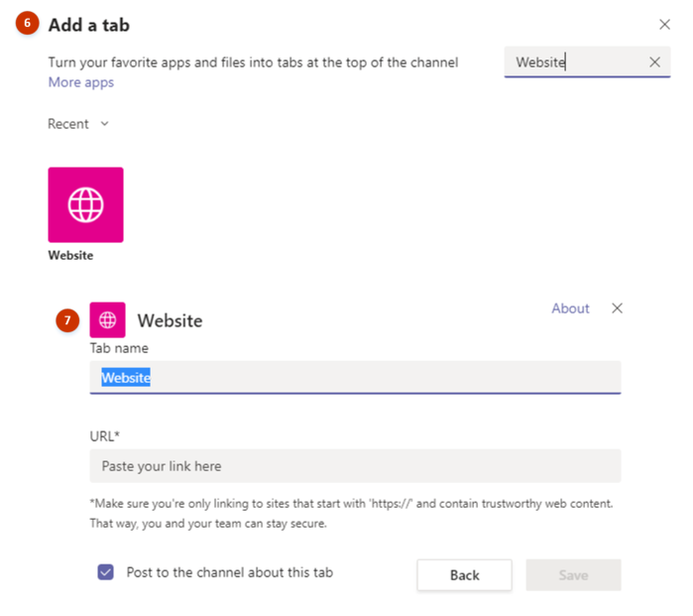Viewport: 693px width, 616px height.
Task: Close the Website configuration panel next to About
Action: [x=617, y=308]
